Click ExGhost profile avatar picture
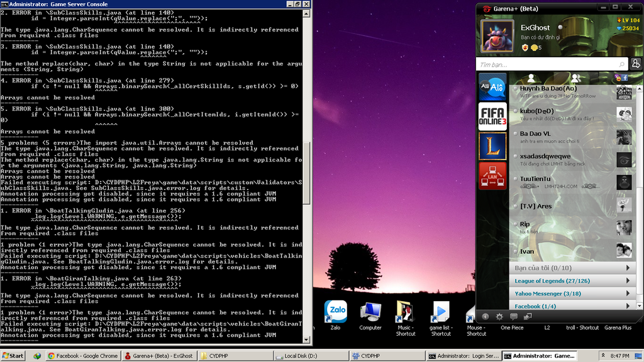The image size is (644, 362). pyautogui.click(x=497, y=35)
